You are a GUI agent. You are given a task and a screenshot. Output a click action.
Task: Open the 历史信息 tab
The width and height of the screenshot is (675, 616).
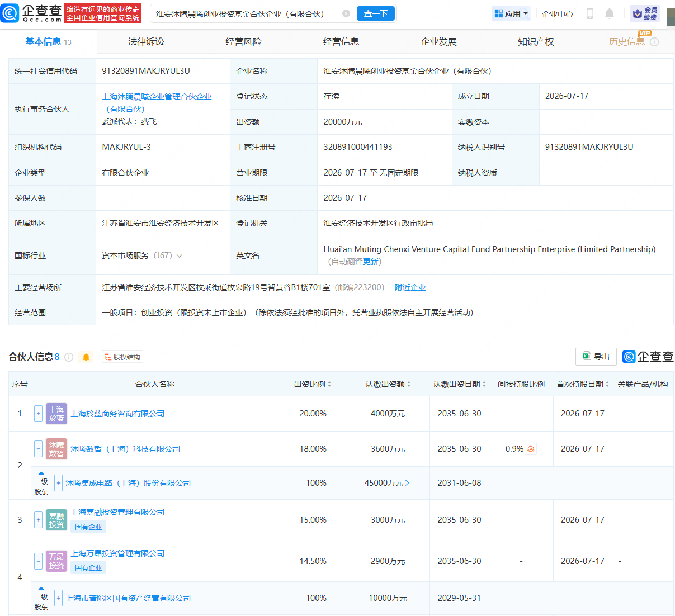pos(626,42)
